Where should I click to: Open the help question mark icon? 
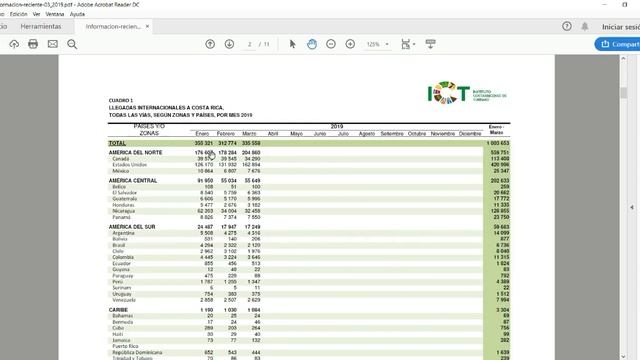567,26
